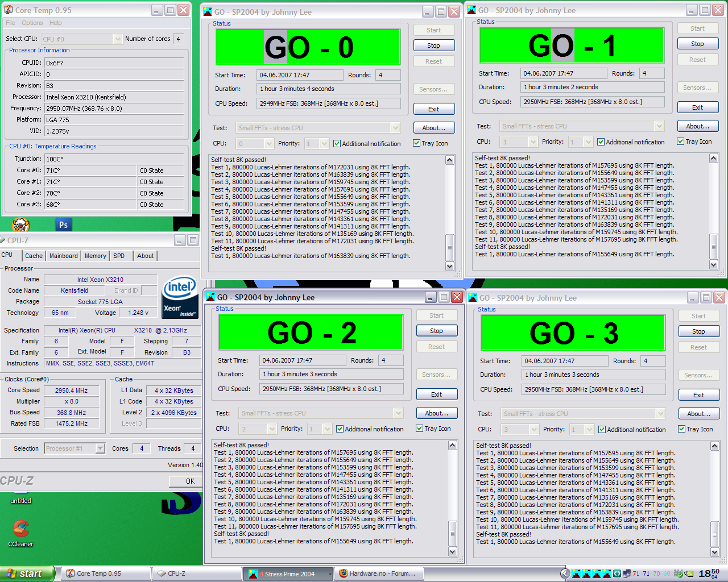Click the Core Temp title bar icon
This screenshot has height=582, width=728.
coord(8,10)
